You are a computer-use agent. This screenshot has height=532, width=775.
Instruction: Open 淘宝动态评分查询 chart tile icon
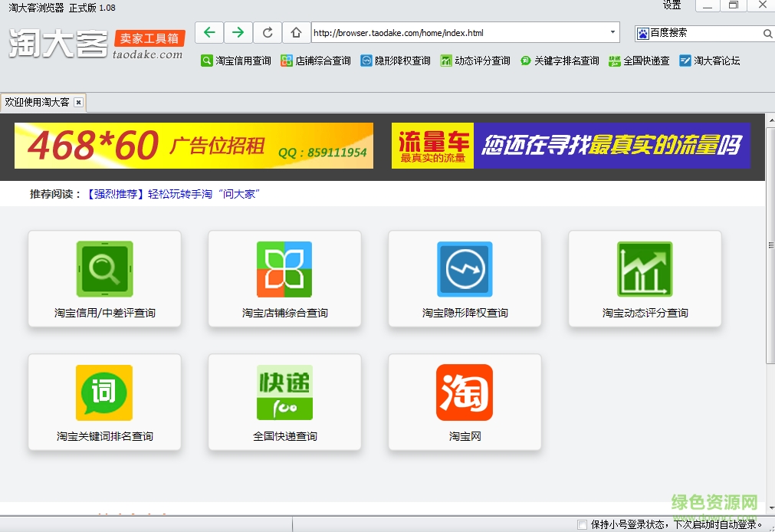[645, 269]
